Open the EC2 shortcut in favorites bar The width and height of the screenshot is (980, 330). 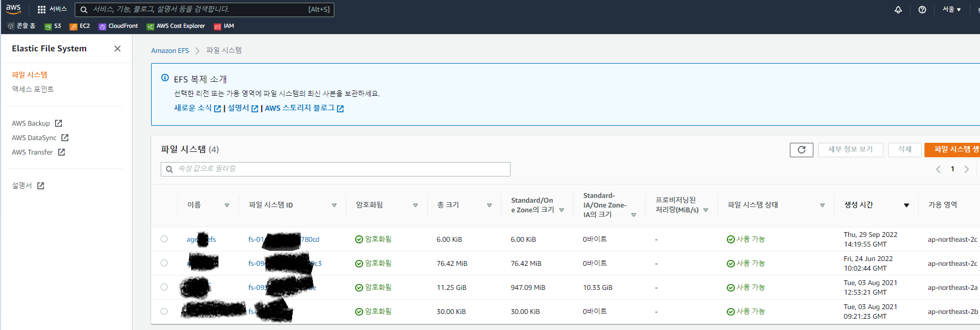[80, 26]
